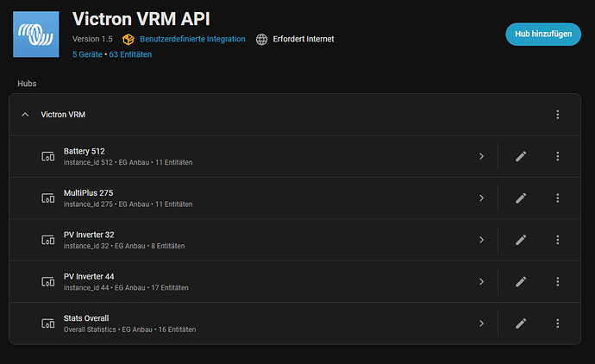This screenshot has height=364, width=595.
Task: Edit PV Inverter 44 with pencil icon
Action: pyautogui.click(x=521, y=281)
